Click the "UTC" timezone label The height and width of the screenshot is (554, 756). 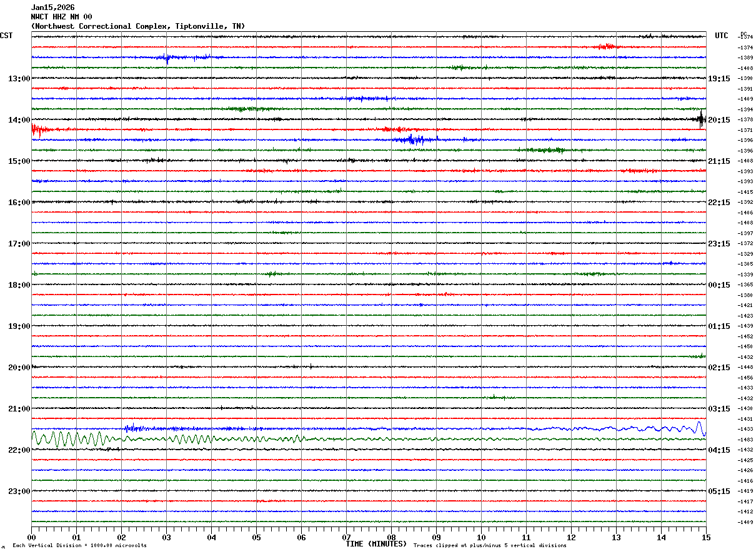722,36
